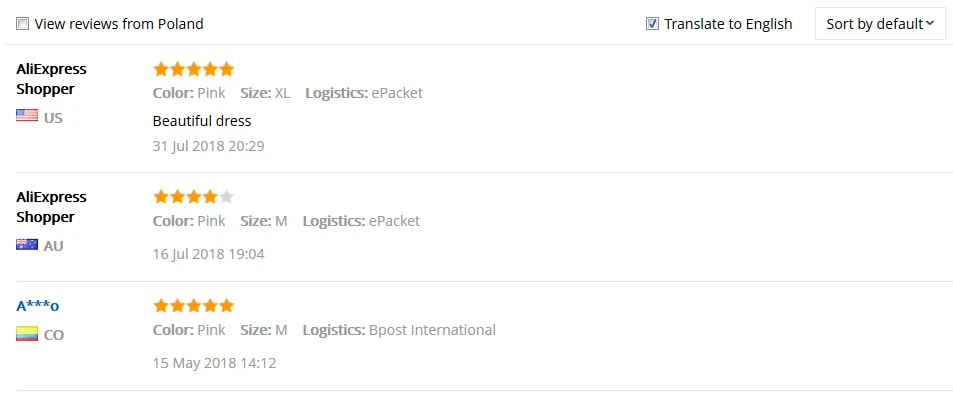Screen dimensions: 953x415
Task: Select the Beautiful dress review text
Action: [202, 121]
